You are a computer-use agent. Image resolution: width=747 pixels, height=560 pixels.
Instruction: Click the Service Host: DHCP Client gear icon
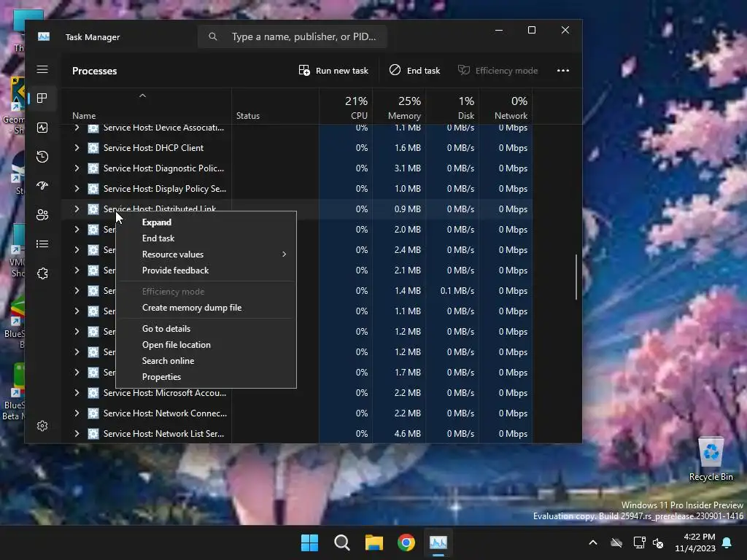click(x=93, y=148)
